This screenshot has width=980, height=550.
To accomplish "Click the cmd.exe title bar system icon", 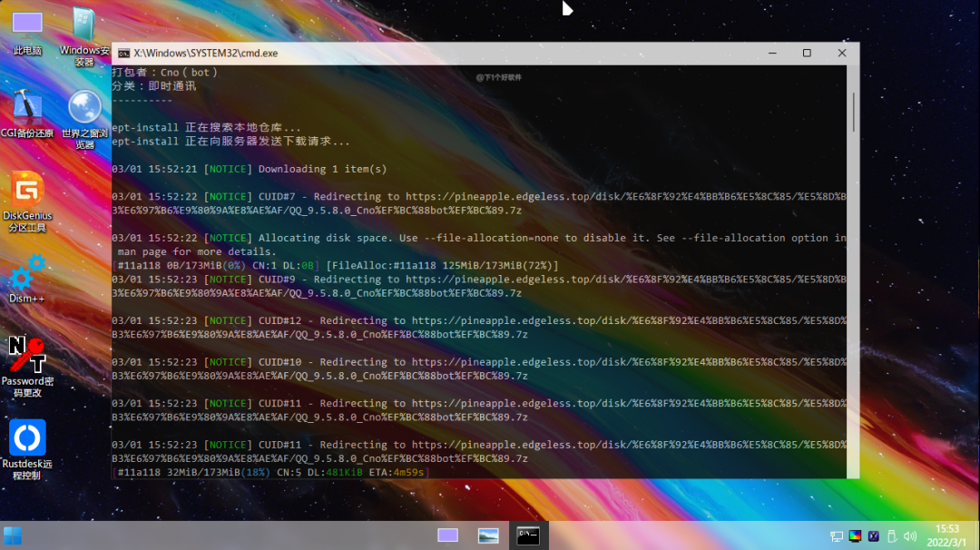I will [124, 54].
